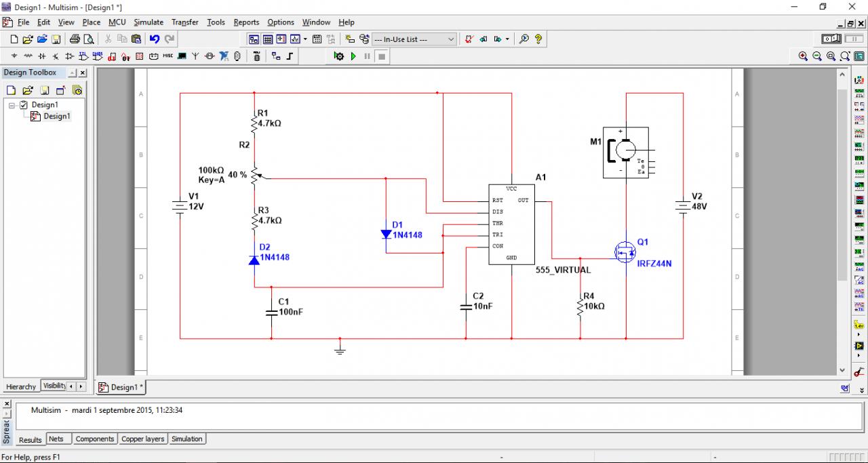Click the vertical scrollbar down arrow
Image resolution: width=868 pixels, height=463 pixels.
pyautogui.click(x=843, y=370)
